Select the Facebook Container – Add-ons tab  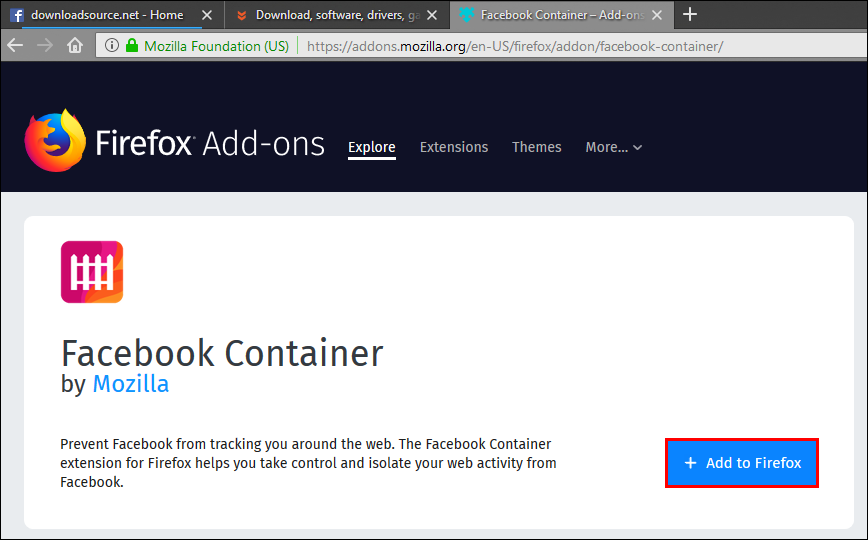[562, 15]
